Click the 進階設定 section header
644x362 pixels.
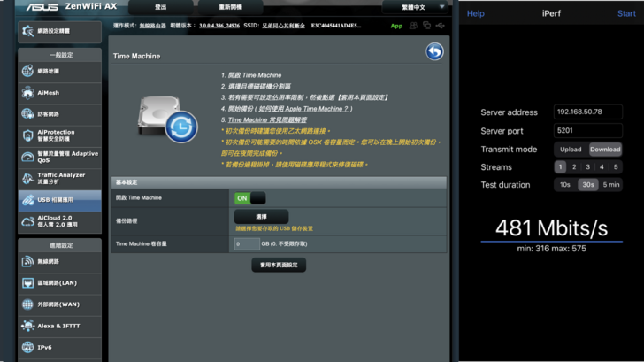pyautogui.click(x=60, y=245)
